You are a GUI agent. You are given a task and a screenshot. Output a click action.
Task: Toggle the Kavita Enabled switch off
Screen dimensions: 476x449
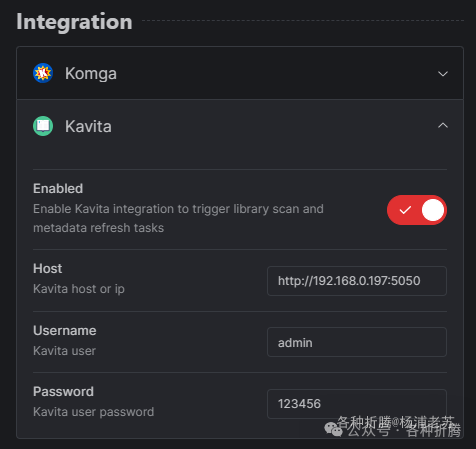pos(417,210)
